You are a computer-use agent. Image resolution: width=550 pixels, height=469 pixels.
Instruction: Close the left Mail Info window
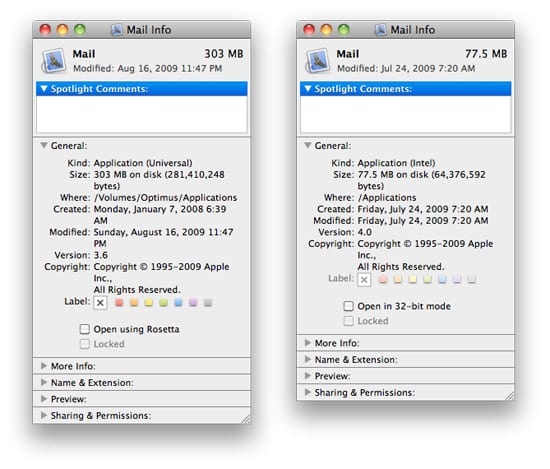click(45, 29)
